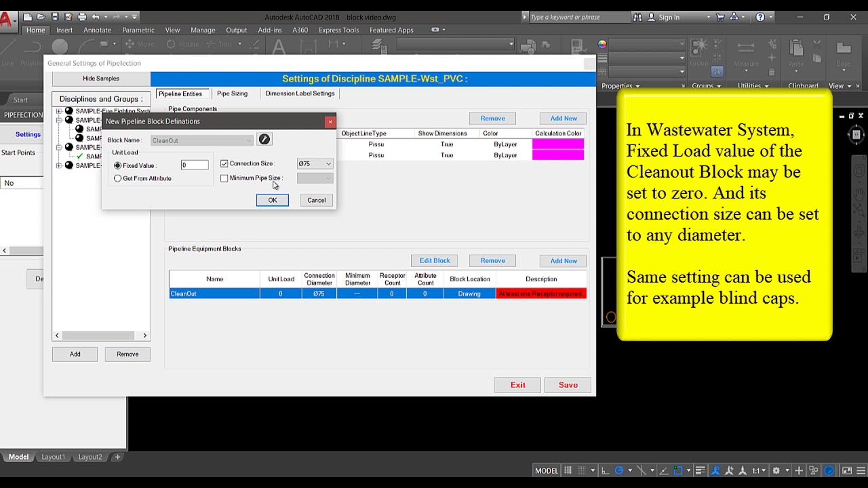Viewport: 868px width, 488px height.
Task: Click the red Save button
Action: coord(568,385)
